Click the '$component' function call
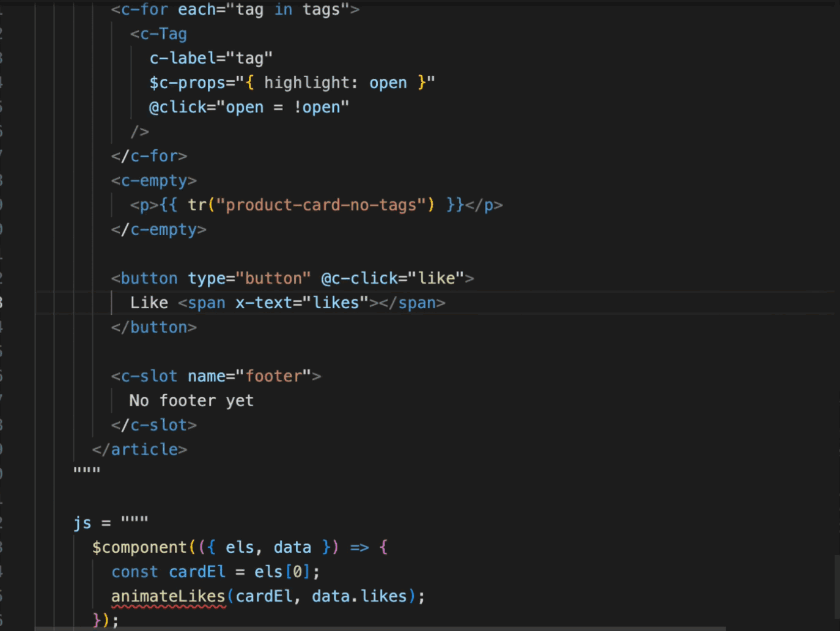This screenshot has width=840, height=631. point(140,548)
